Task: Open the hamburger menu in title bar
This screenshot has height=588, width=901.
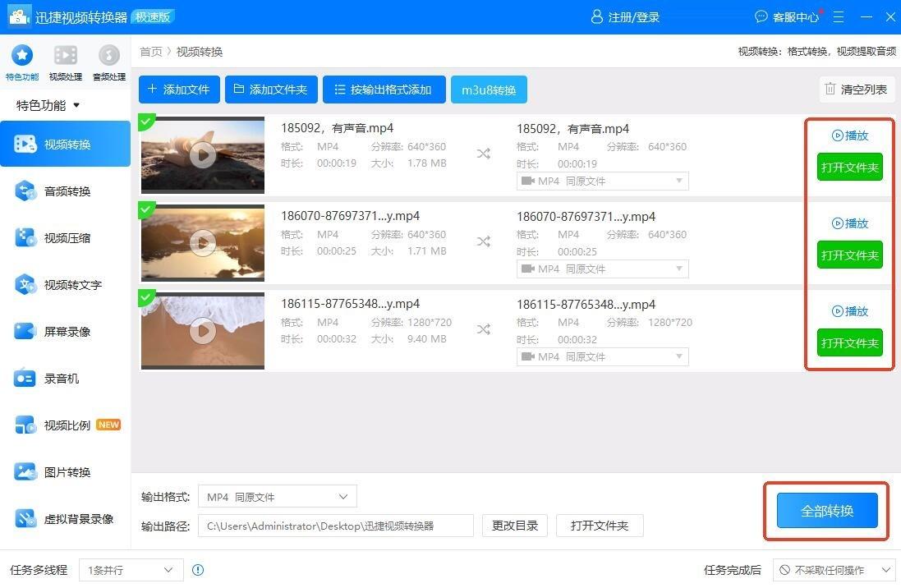Action: [839, 16]
